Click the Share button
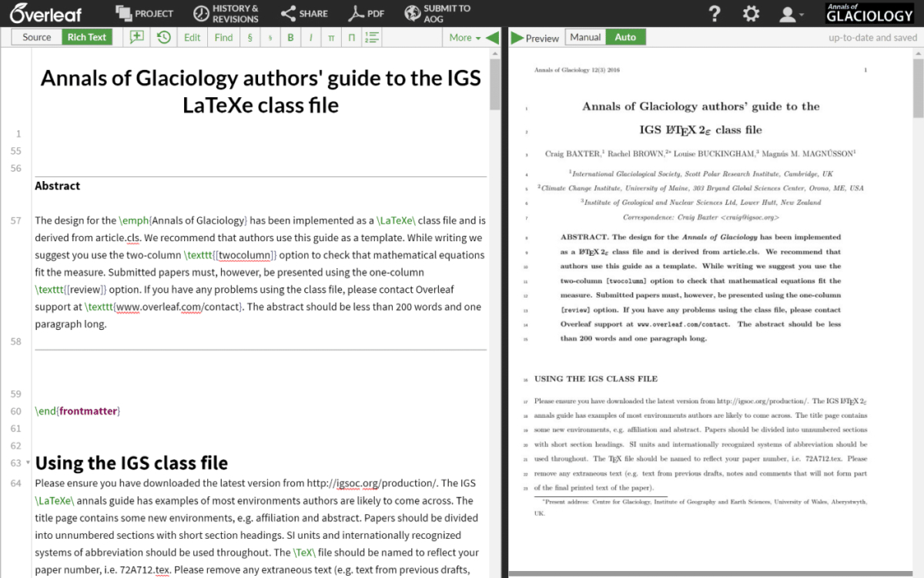Screen dimensions: 924x578 (304, 14)
